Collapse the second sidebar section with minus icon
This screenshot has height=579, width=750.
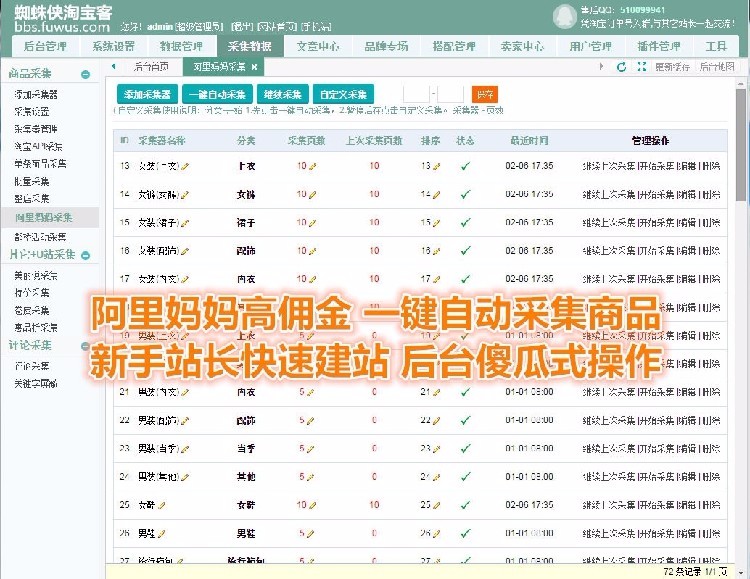point(86,255)
